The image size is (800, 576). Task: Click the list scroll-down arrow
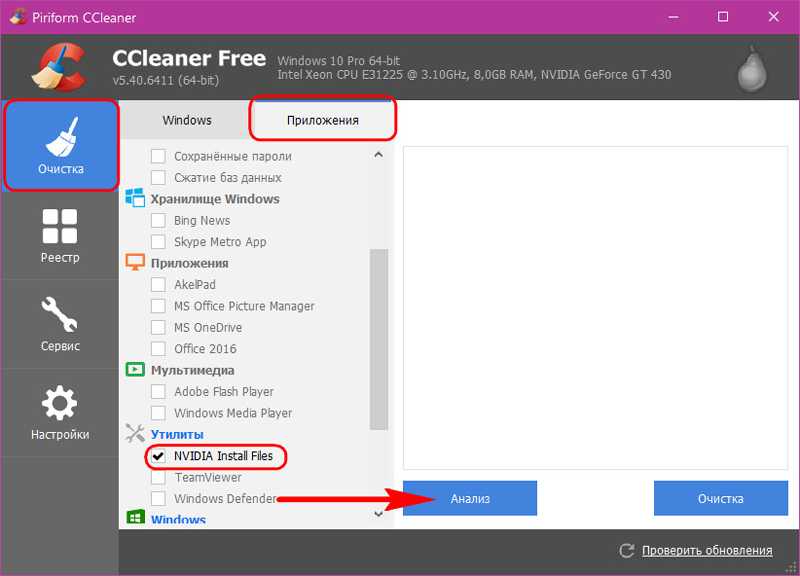(379, 514)
